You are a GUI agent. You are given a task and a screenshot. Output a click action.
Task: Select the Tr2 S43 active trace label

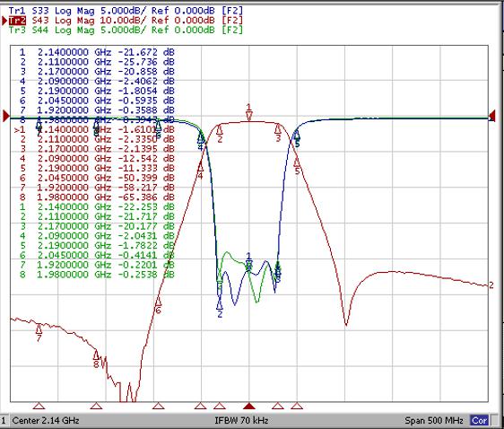tap(126, 21)
